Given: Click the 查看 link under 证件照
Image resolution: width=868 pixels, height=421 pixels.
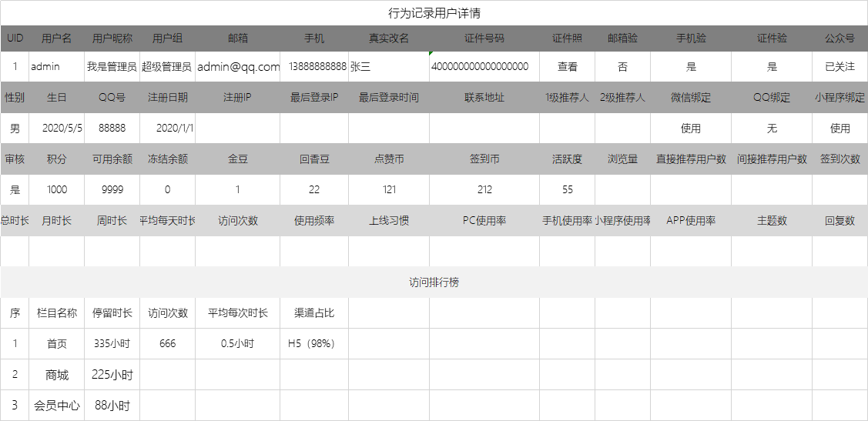Looking at the screenshot, I should (x=567, y=67).
